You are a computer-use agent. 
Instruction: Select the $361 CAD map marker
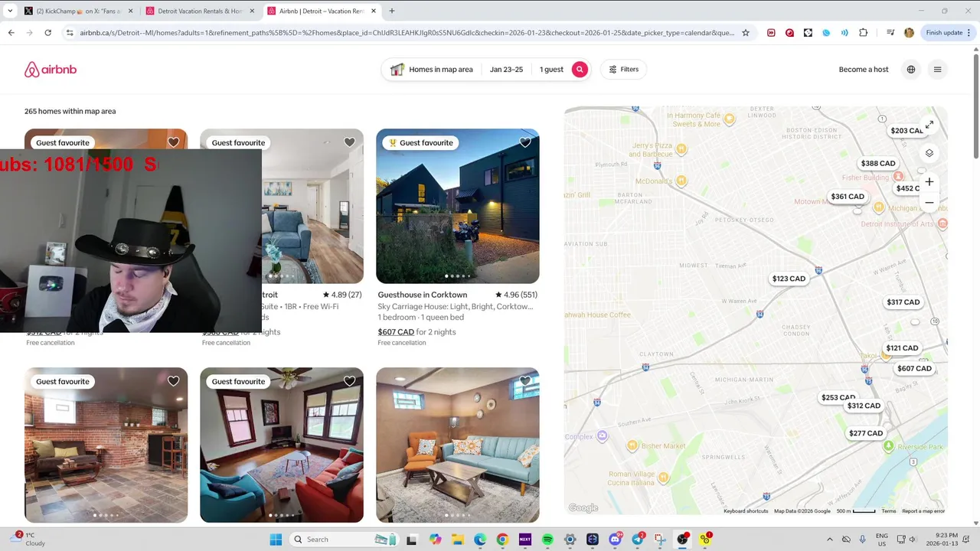coord(848,197)
